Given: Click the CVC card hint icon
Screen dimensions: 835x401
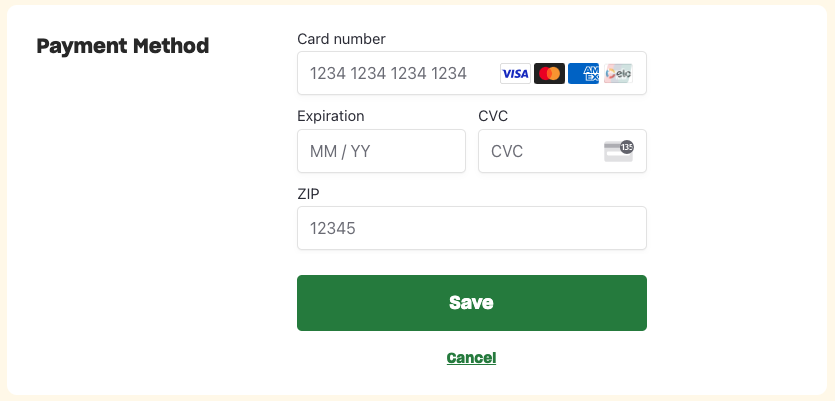Looking at the screenshot, I should (618, 151).
